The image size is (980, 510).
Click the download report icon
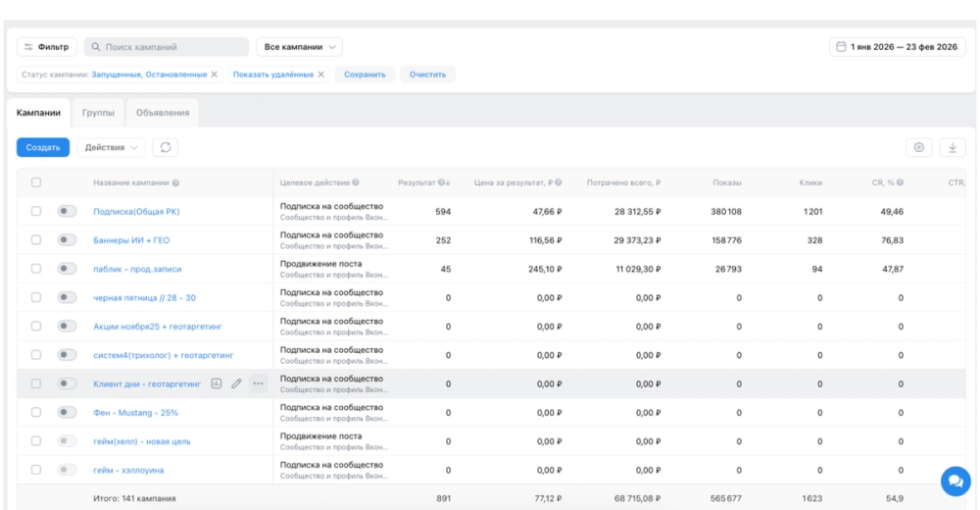[x=953, y=147]
